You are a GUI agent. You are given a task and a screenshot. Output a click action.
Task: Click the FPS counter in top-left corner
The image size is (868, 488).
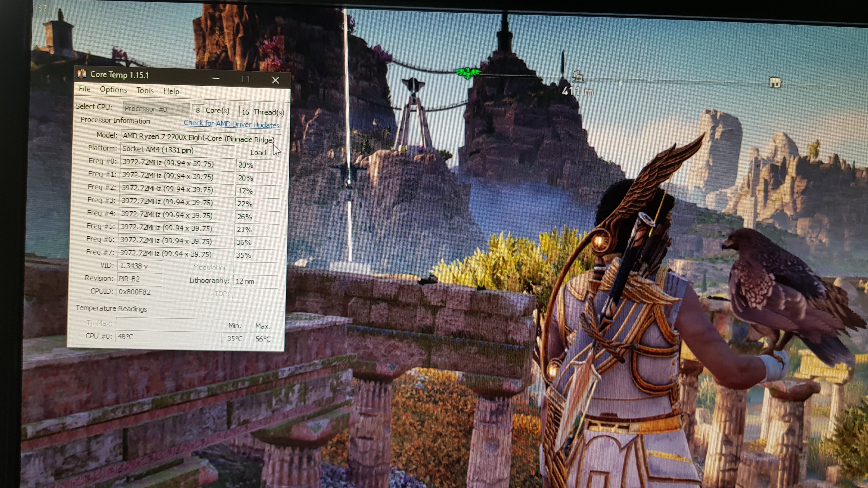43,8
